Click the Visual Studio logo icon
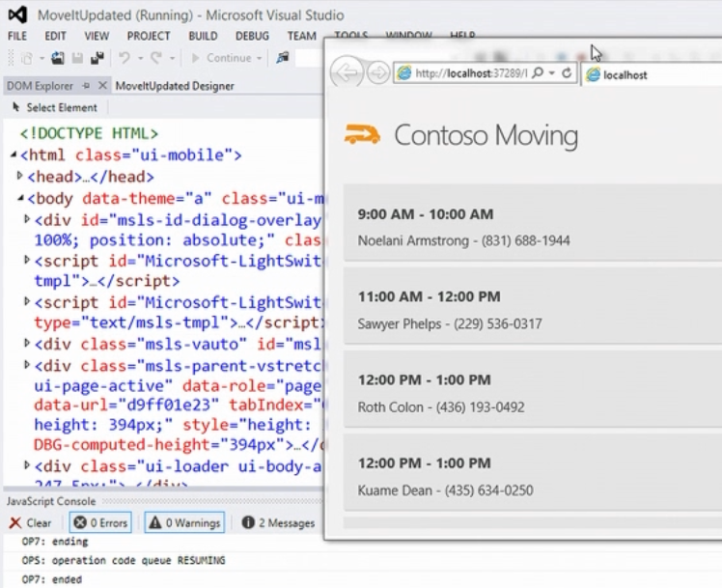722x588 pixels. pos(17,14)
